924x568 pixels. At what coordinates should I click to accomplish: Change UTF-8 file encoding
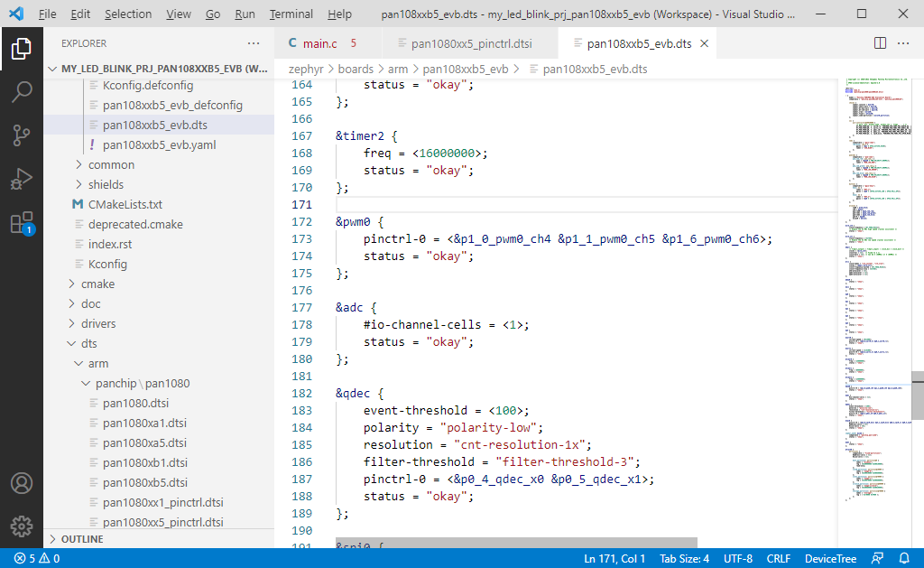738,558
